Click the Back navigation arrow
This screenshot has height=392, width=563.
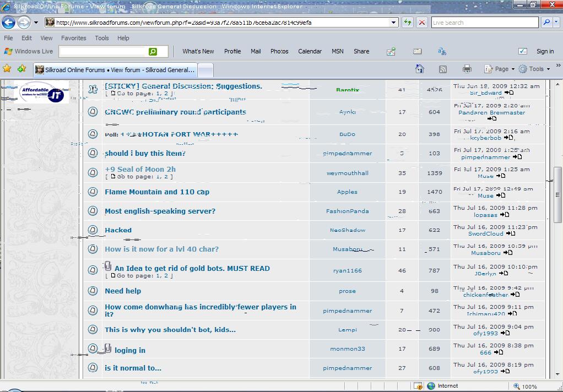point(9,23)
